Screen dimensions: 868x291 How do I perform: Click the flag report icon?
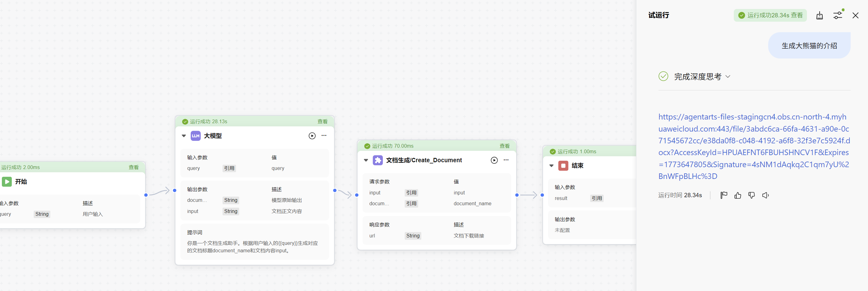point(724,195)
